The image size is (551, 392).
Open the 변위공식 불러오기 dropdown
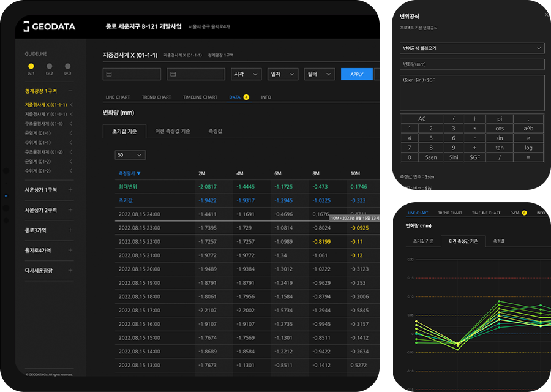click(472, 48)
